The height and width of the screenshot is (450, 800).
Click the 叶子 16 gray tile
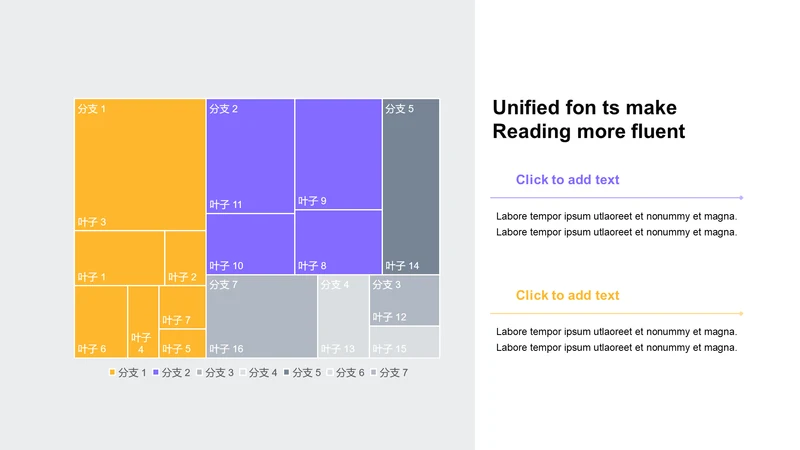pyautogui.click(x=262, y=316)
